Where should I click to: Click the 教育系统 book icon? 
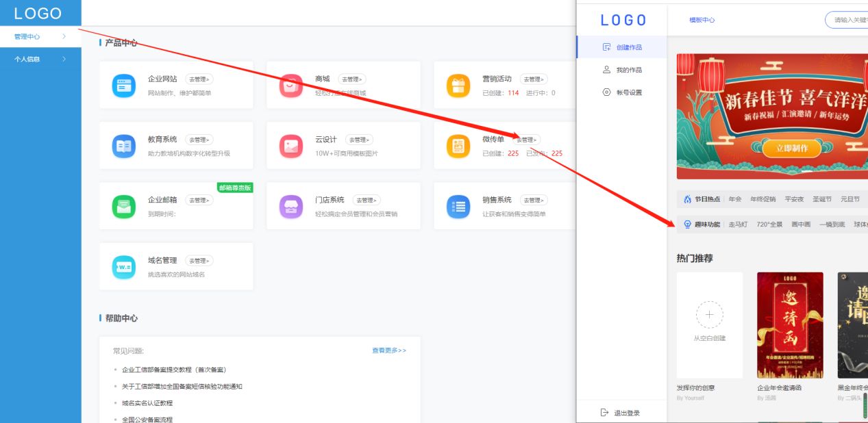click(124, 146)
